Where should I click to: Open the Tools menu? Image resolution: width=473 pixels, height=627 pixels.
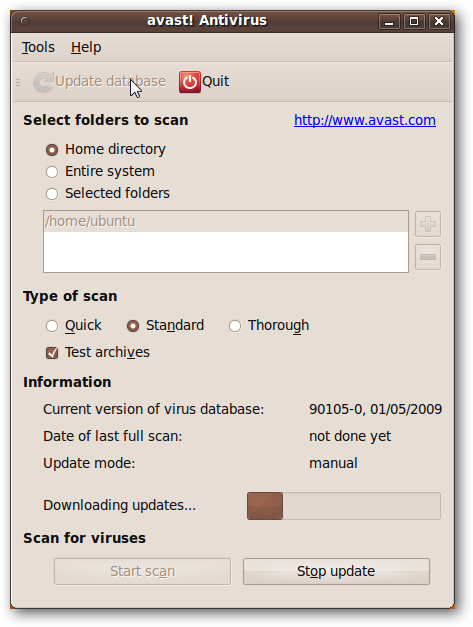point(38,47)
